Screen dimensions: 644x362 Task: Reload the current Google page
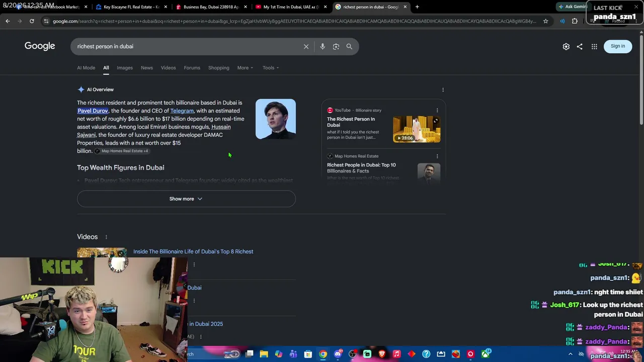point(32,21)
